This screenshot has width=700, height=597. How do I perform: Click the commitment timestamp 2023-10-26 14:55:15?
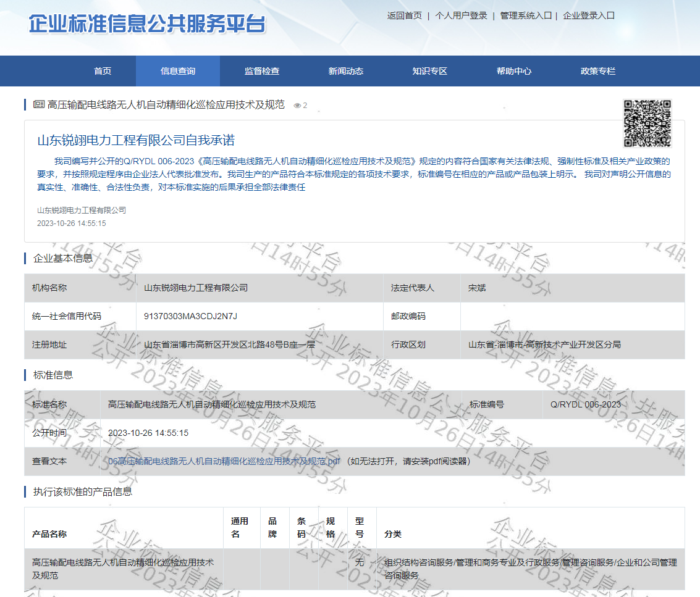(72, 223)
